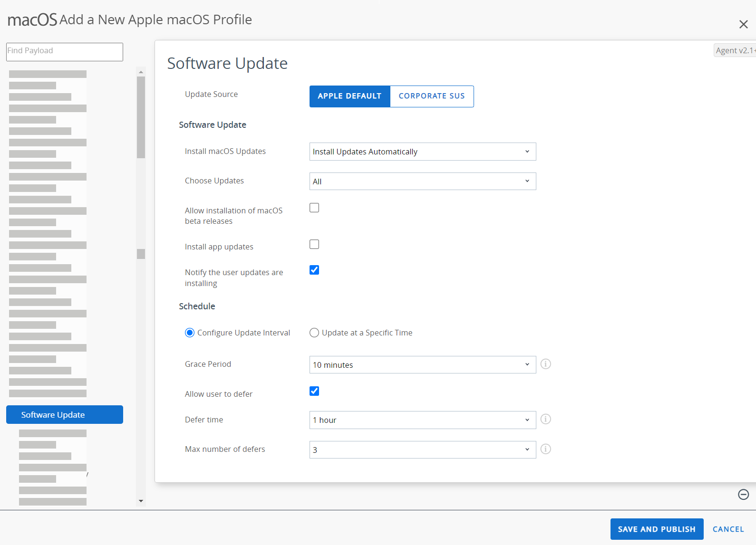Click the Schedule section heading
The image size is (756, 545).
[197, 306]
